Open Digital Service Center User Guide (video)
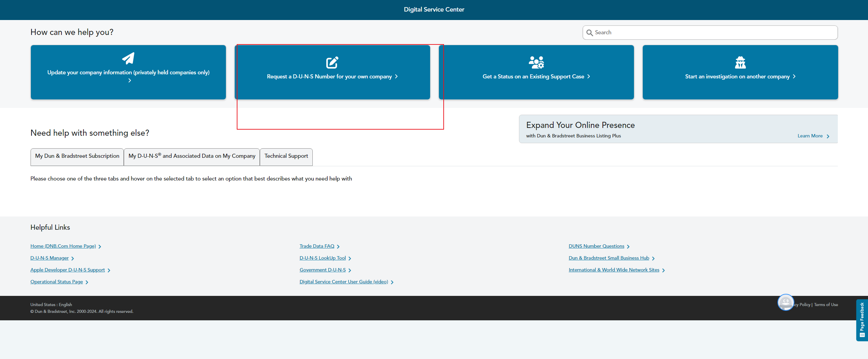 (344, 282)
